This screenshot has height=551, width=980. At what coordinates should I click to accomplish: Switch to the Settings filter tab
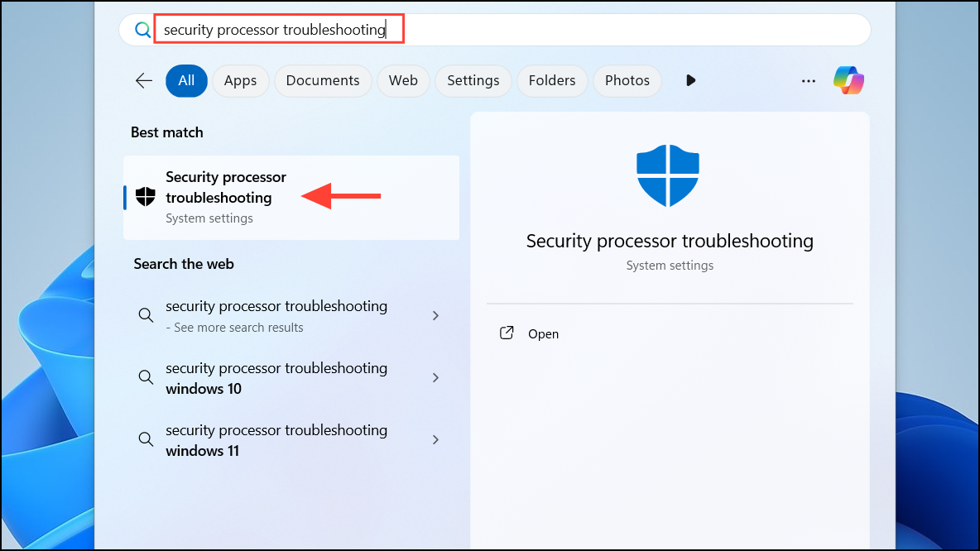click(473, 80)
